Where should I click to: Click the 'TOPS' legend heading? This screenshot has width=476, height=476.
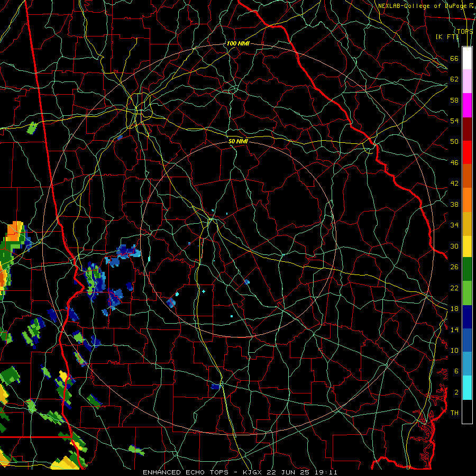tap(465, 31)
